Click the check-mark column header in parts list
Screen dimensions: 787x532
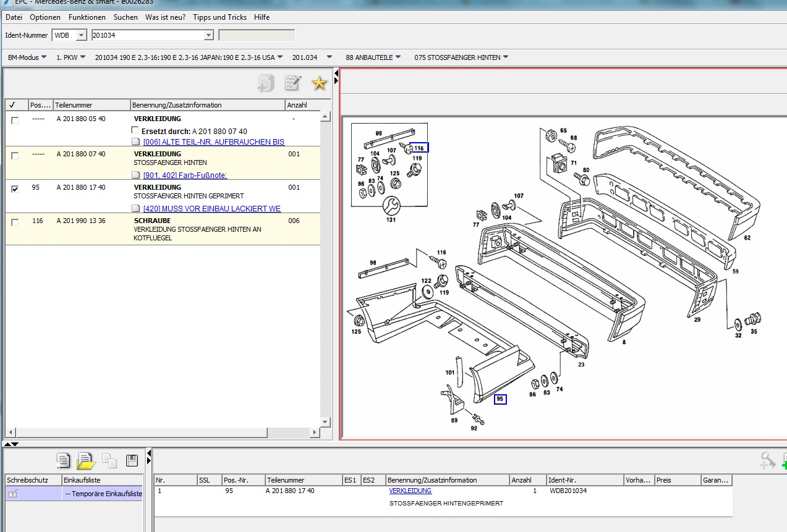pyautogui.click(x=16, y=105)
